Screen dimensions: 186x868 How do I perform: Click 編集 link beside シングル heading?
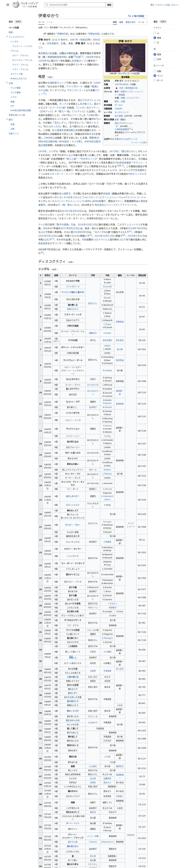pos(54,269)
